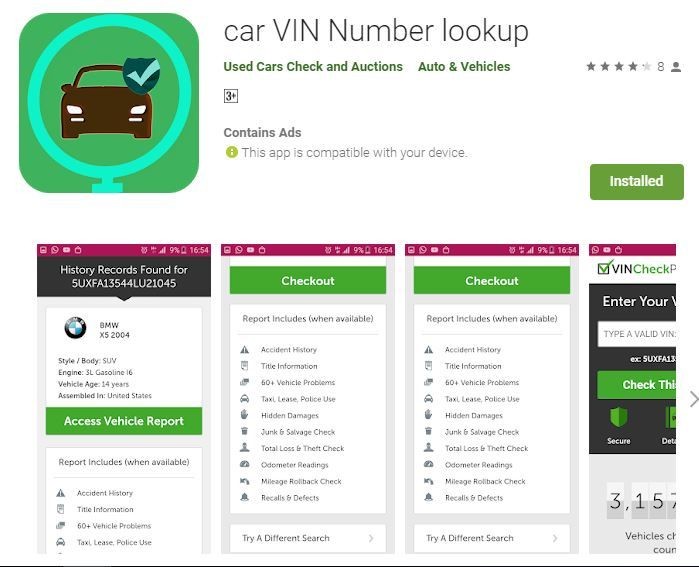Show next screenshots with right arrow
699x567 pixels.
coord(694,399)
